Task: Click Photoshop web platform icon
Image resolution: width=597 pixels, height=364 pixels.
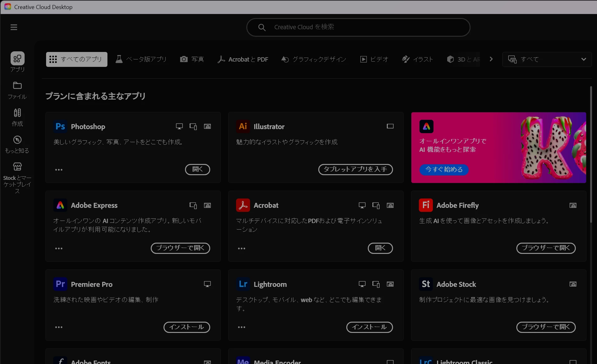Action: pos(207,126)
